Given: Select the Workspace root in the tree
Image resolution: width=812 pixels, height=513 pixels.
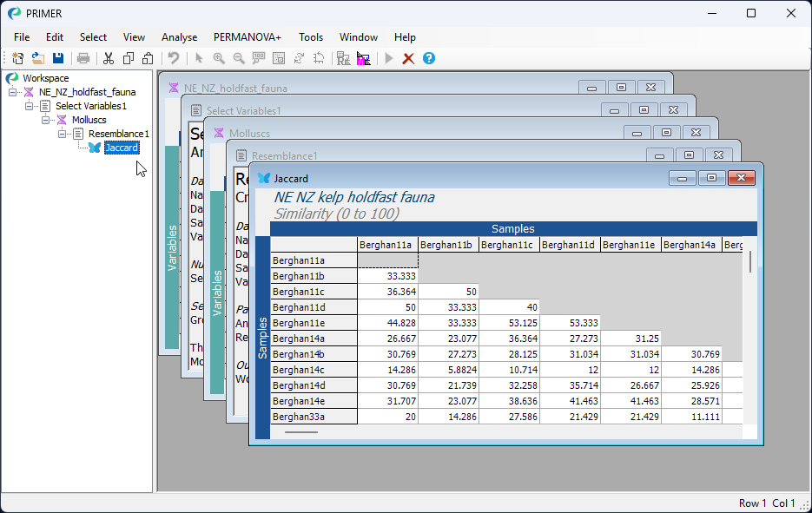Looking at the screenshot, I should click(45, 78).
